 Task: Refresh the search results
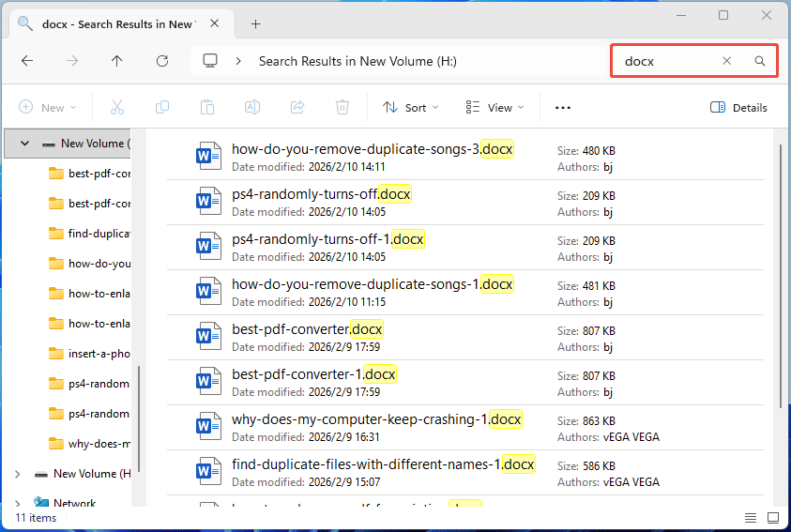coord(162,61)
